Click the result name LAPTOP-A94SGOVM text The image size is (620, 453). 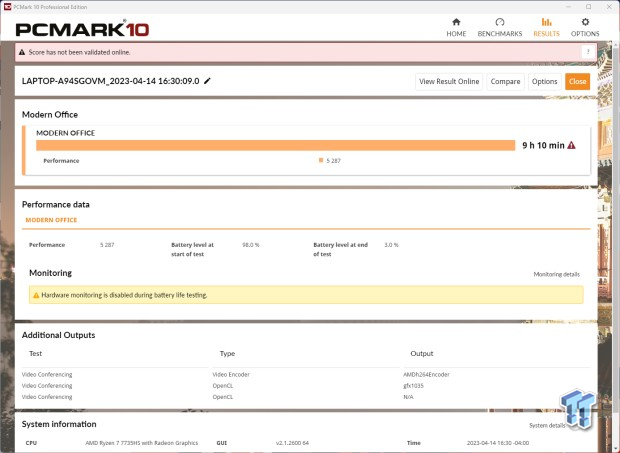click(110, 81)
